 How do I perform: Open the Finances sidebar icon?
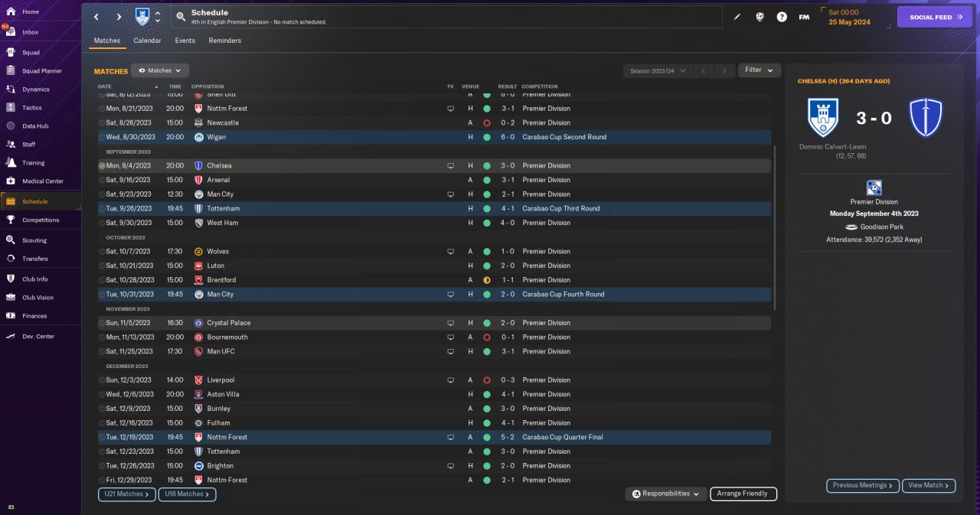[x=11, y=316]
